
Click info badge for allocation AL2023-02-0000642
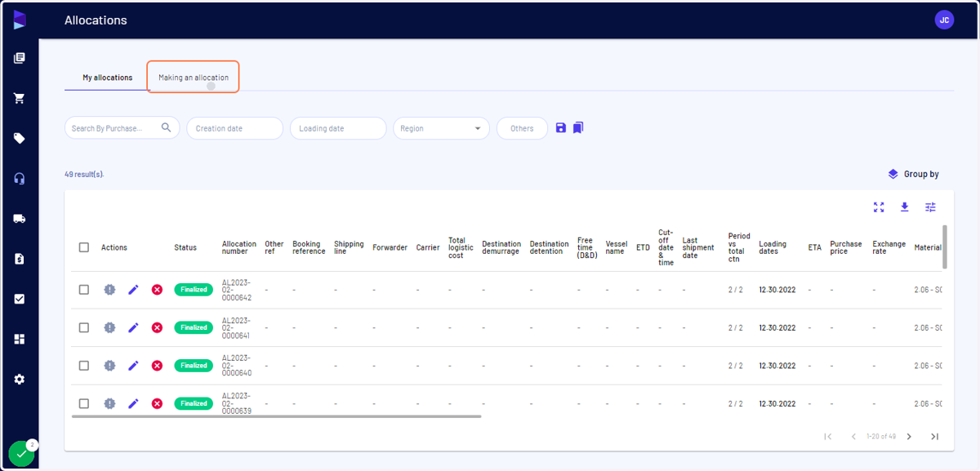109,290
